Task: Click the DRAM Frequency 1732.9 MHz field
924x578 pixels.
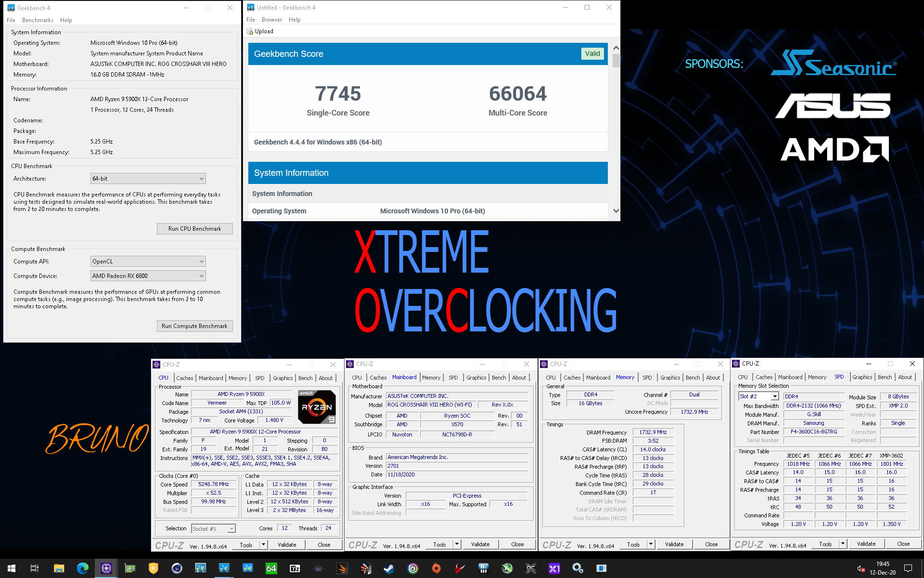Action: coord(653,433)
